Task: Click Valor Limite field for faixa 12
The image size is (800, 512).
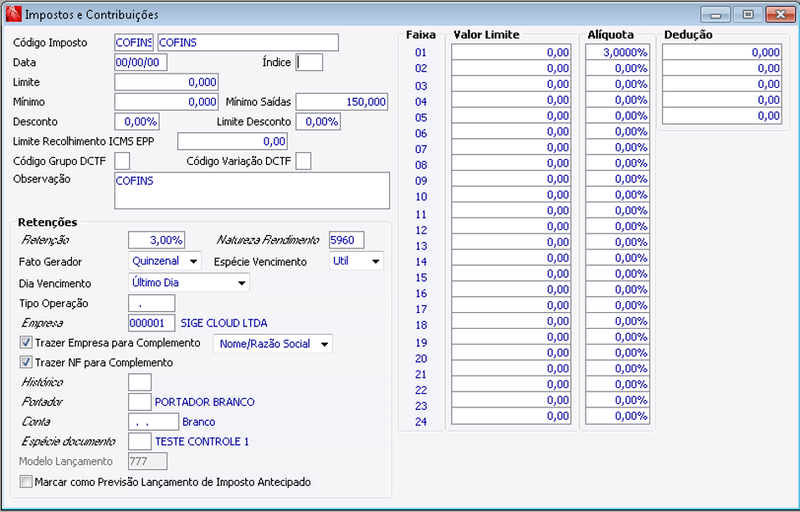Action: pyautogui.click(x=511, y=226)
